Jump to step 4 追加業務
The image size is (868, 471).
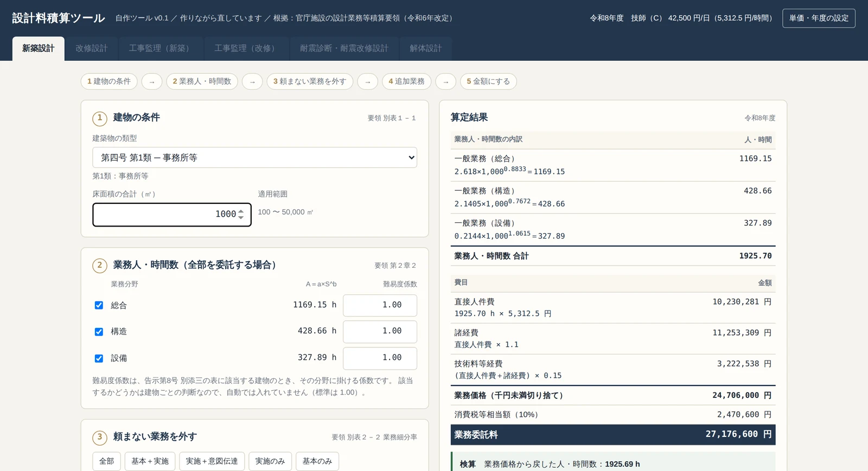[406, 81]
